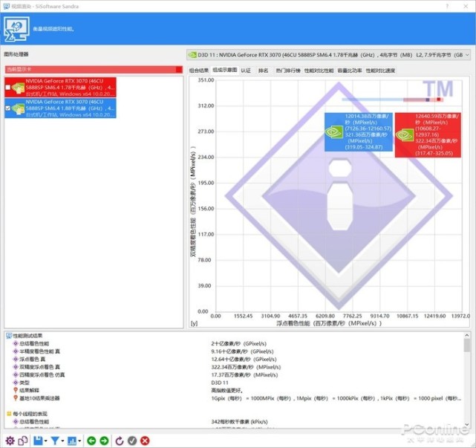Click the yellow icon beside 每个线程的表现
The height and width of the screenshot is (448, 476).
click(9, 414)
